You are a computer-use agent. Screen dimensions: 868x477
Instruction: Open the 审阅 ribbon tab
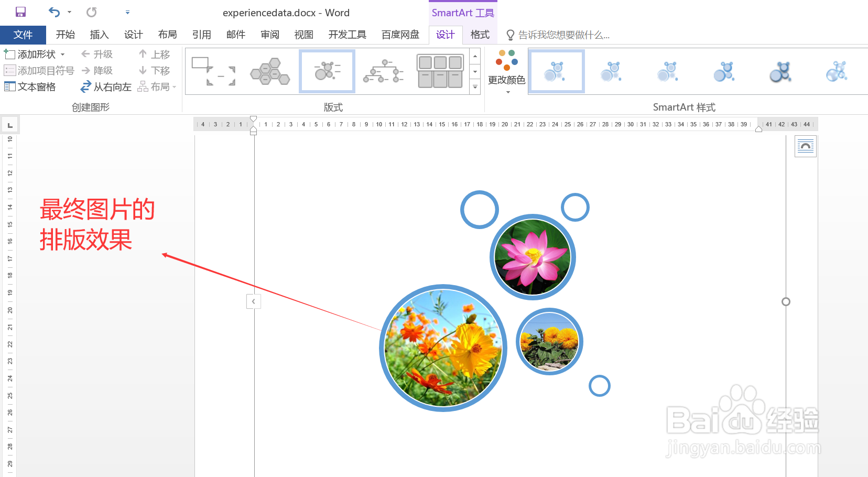tap(270, 35)
